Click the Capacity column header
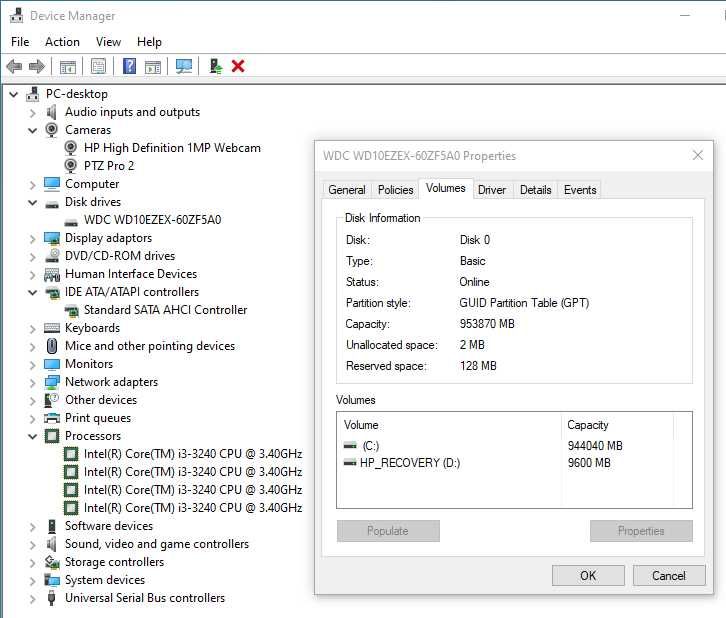 coord(617,425)
